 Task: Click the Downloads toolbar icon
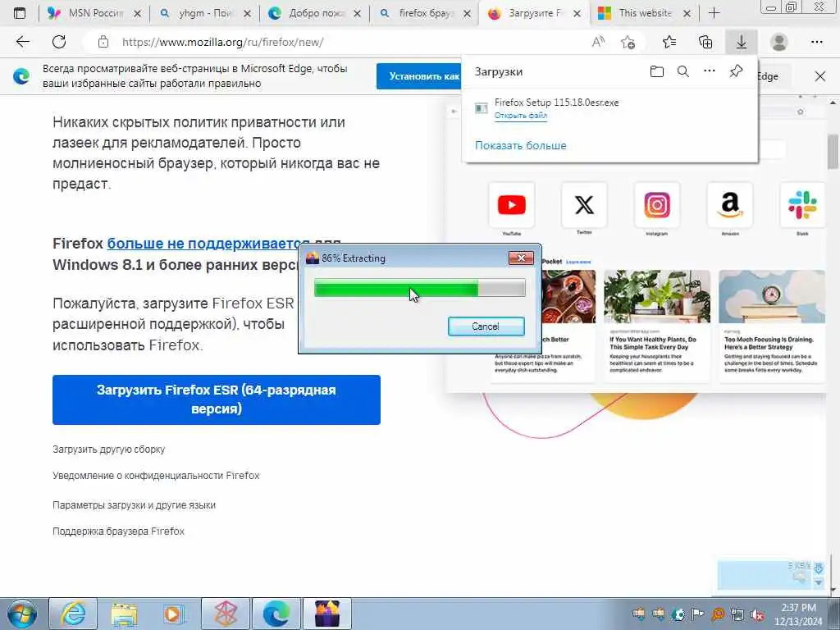pyautogui.click(x=742, y=42)
